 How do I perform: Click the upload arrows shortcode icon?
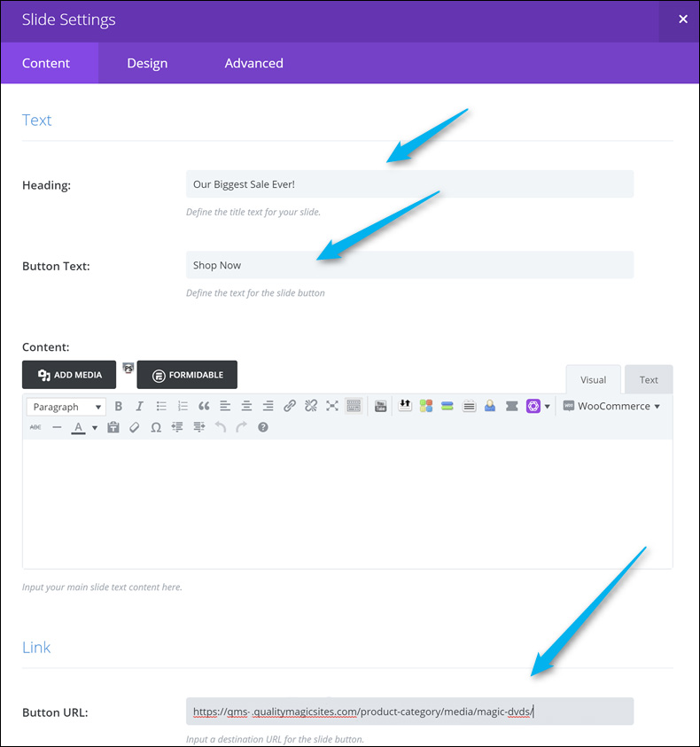[x=405, y=407]
